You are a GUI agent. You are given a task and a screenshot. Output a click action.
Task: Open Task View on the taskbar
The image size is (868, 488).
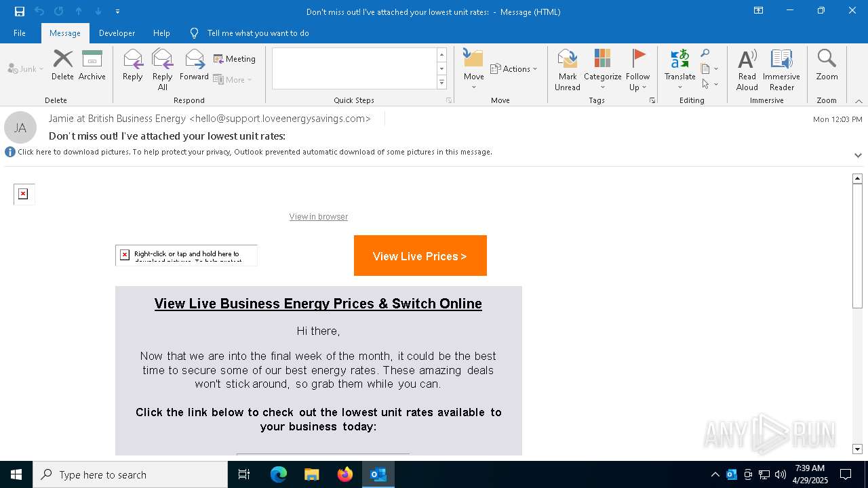(244, 474)
